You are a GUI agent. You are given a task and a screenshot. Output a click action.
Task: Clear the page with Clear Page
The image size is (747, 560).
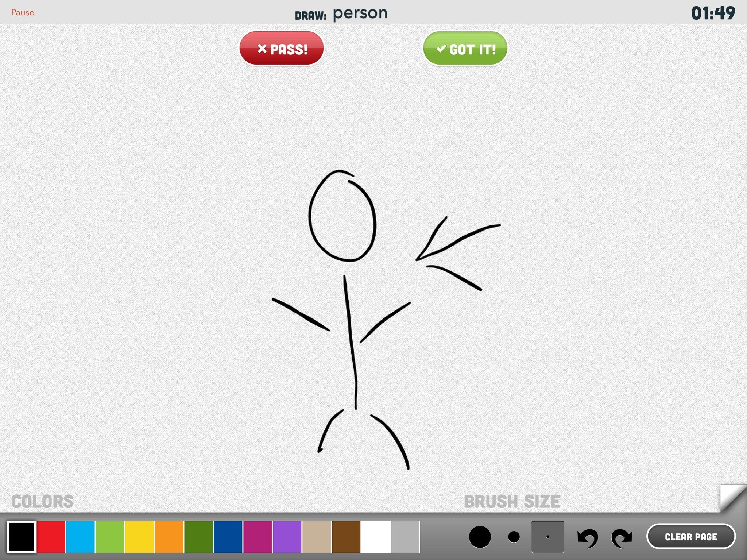pyautogui.click(x=690, y=537)
